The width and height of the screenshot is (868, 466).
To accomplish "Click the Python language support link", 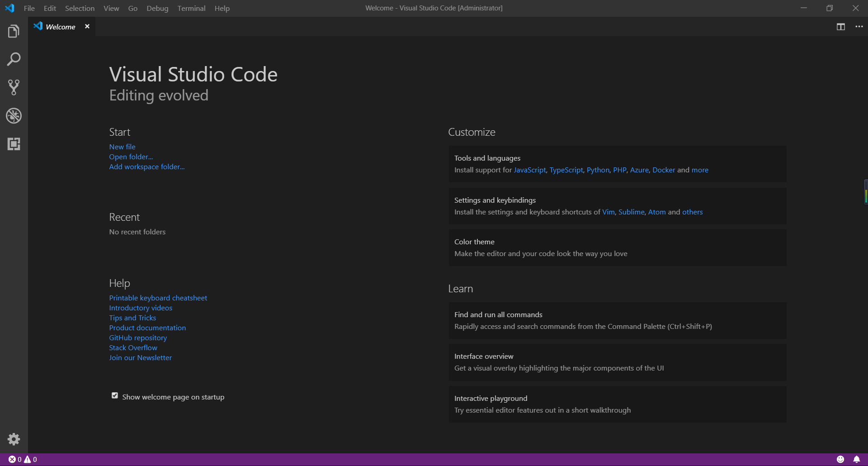I will [598, 170].
